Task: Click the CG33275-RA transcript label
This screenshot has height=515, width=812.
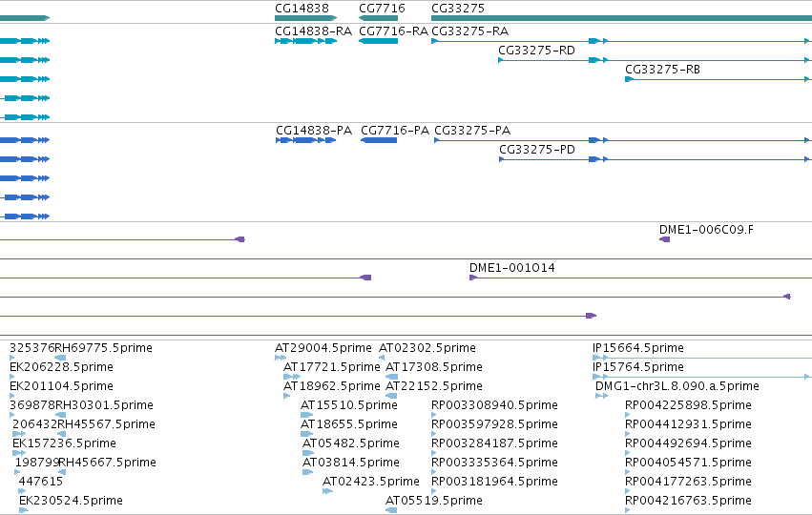Action: (x=469, y=31)
